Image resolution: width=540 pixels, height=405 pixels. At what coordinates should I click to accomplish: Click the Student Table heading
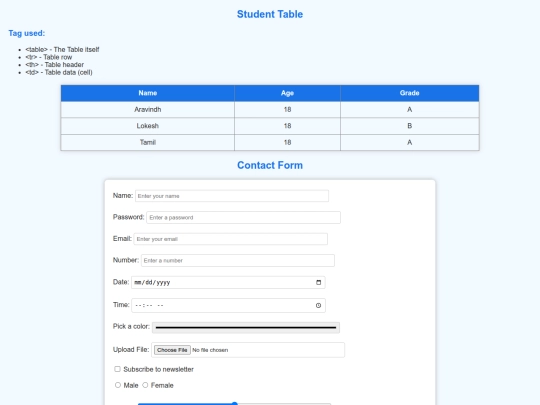tap(270, 14)
